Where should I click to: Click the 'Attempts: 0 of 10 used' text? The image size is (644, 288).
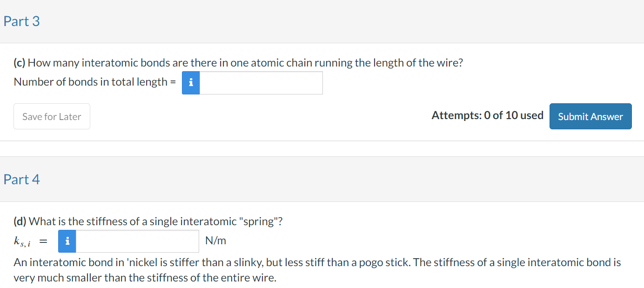(x=487, y=115)
